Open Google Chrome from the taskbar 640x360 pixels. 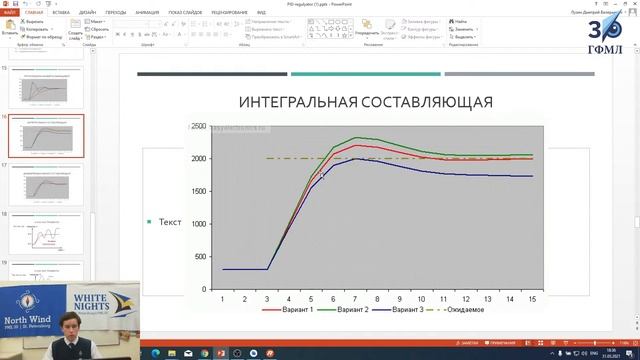click(204, 353)
